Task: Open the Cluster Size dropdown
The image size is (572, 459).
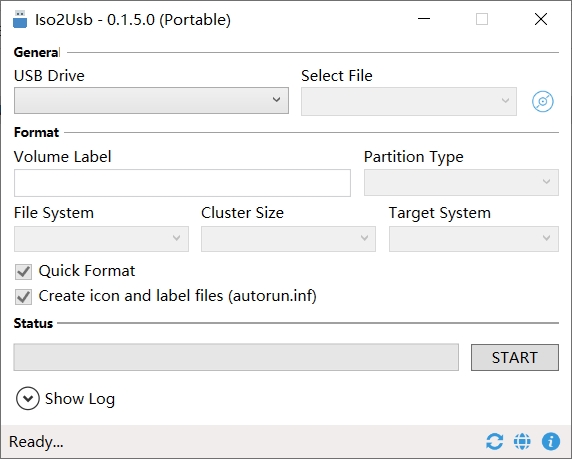Action: point(288,239)
